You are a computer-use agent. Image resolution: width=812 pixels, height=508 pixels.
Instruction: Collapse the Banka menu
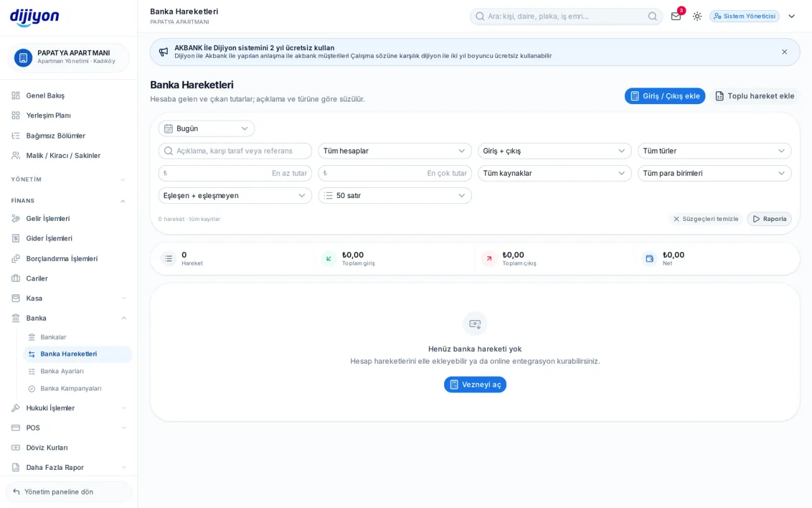(x=69, y=317)
